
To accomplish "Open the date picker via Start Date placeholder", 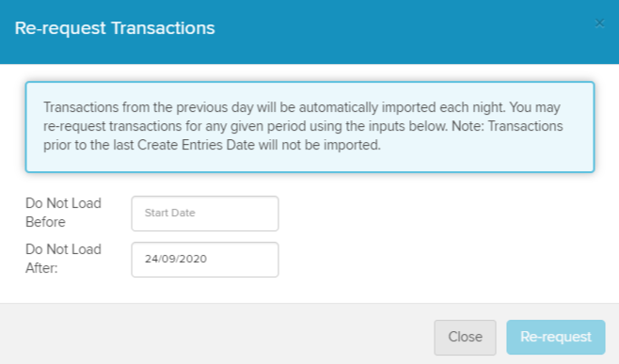I will (x=169, y=213).
